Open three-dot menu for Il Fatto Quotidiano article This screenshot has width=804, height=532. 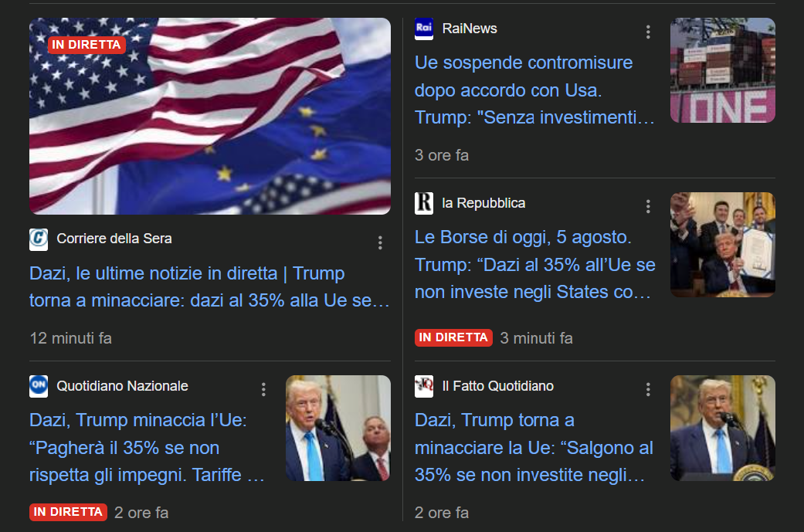[648, 389]
